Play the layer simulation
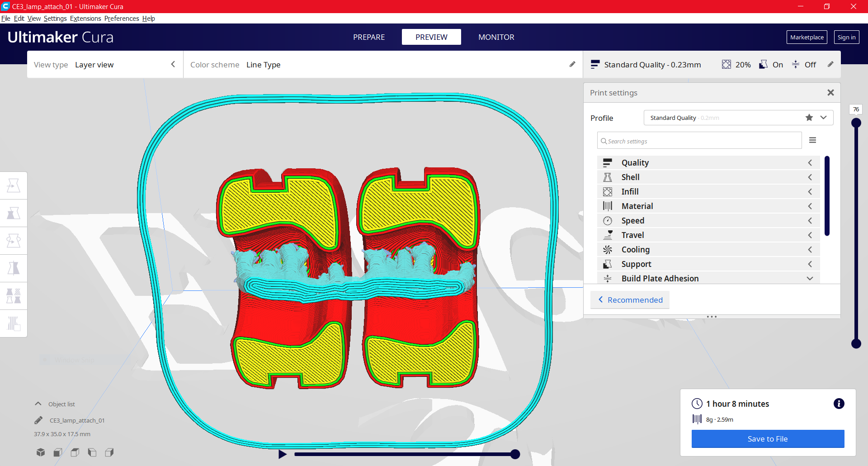The height and width of the screenshot is (466, 868). [x=283, y=454]
